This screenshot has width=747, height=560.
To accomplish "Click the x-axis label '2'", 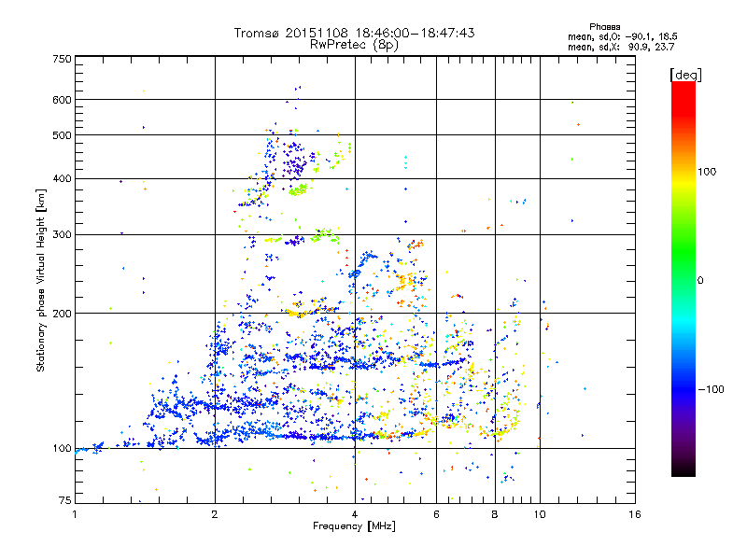I will click(215, 514).
